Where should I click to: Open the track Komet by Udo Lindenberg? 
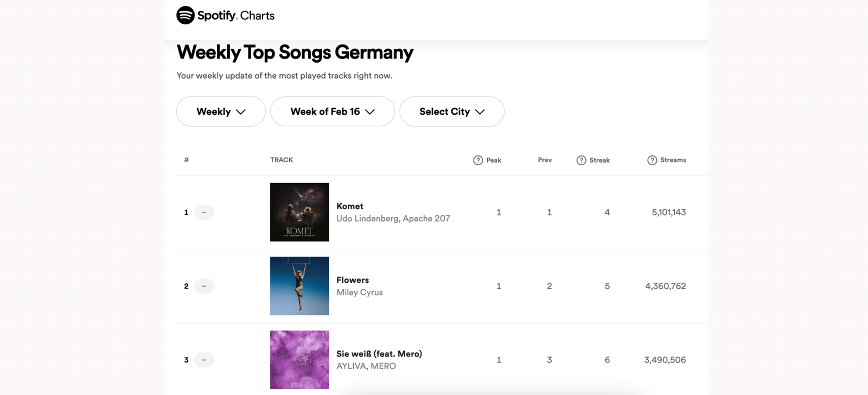pos(350,206)
